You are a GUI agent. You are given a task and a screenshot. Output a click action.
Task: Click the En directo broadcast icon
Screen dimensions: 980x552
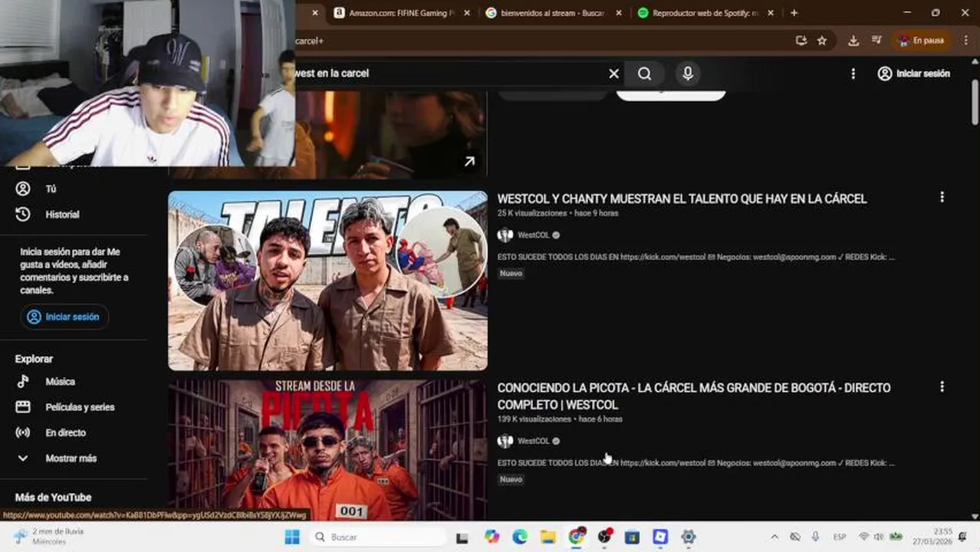pyautogui.click(x=23, y=432)
